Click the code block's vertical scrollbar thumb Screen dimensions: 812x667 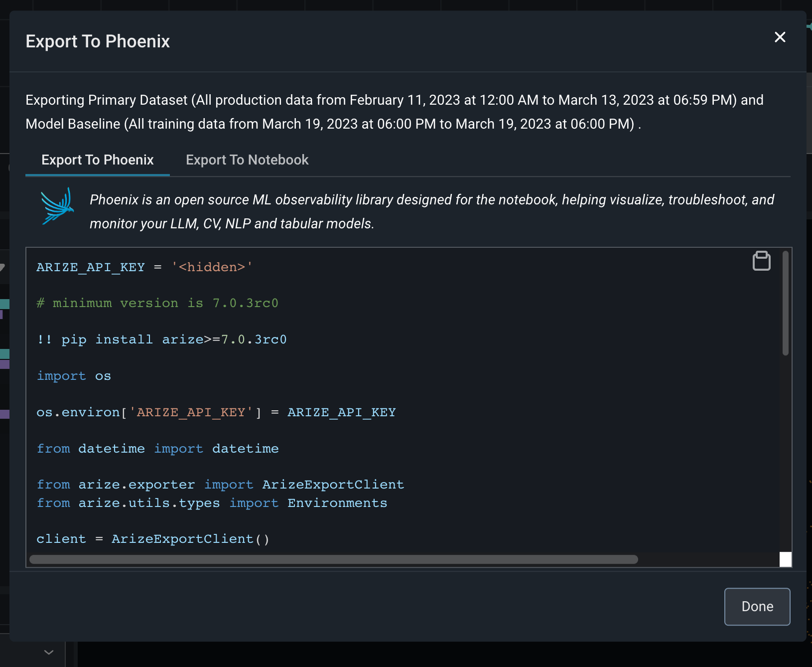click(786, 304)
